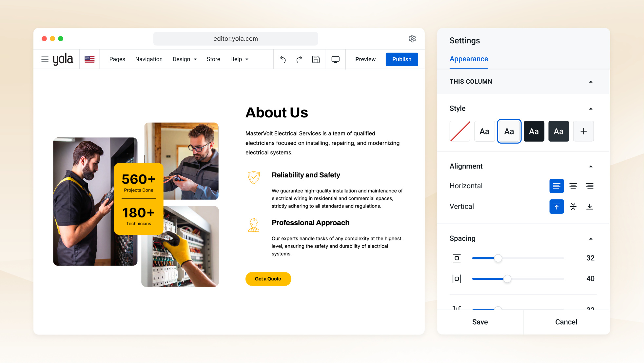Select the dark gray Aa style

click(x=559, y=131)
